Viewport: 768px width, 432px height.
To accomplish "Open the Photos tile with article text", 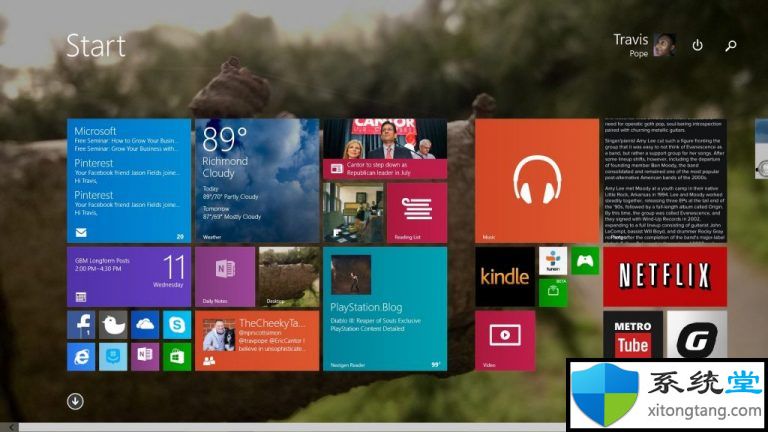I will [x=665, y=181].
